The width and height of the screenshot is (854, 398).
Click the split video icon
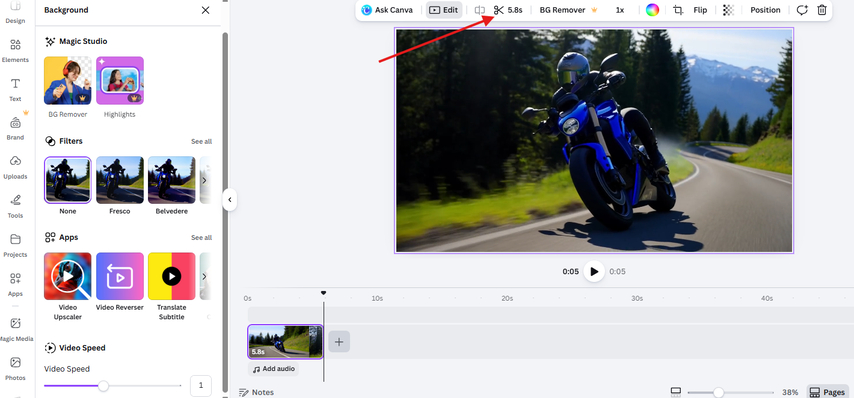[x=479, y=10]
